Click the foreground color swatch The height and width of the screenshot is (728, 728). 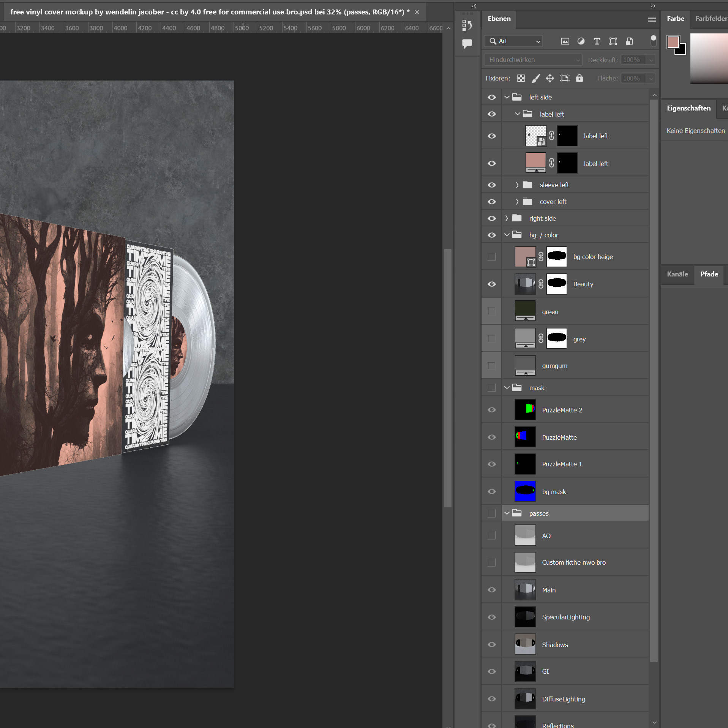673,42
